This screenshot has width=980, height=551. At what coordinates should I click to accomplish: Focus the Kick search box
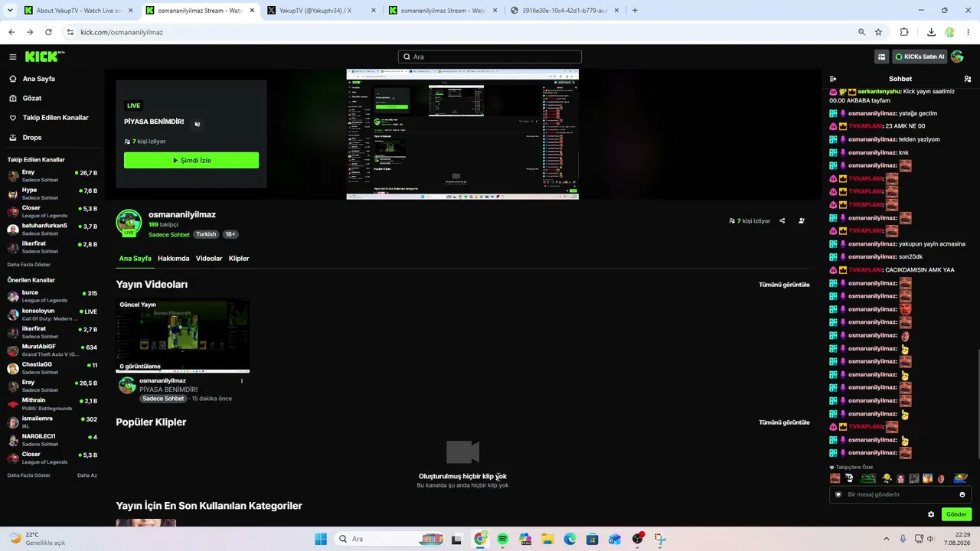pos(490,57)
